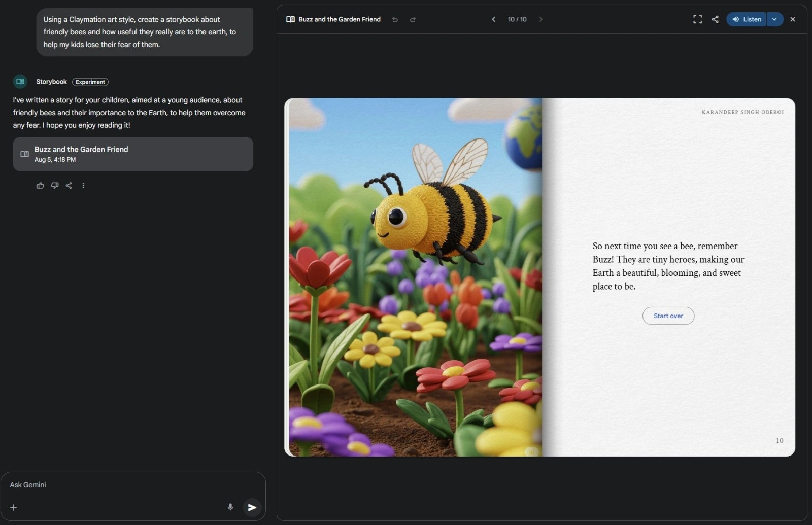
Task: Expand the Listen dropdown arrow
Action: tap(774, 19)
